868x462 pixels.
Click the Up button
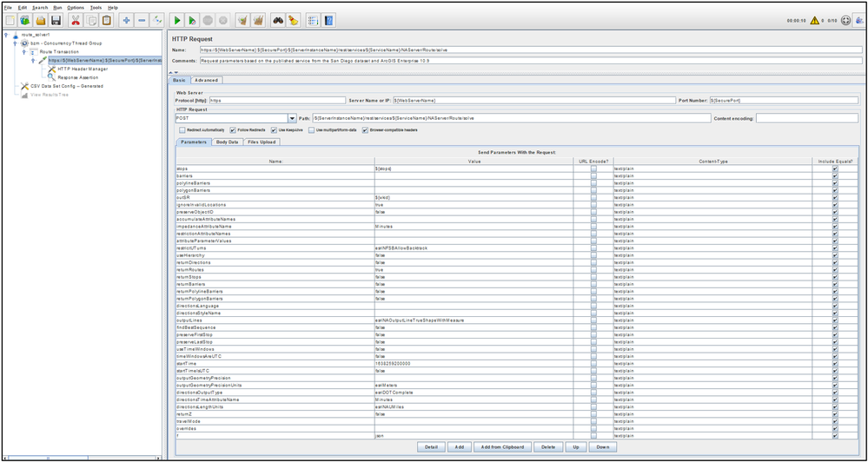point(576,446)
